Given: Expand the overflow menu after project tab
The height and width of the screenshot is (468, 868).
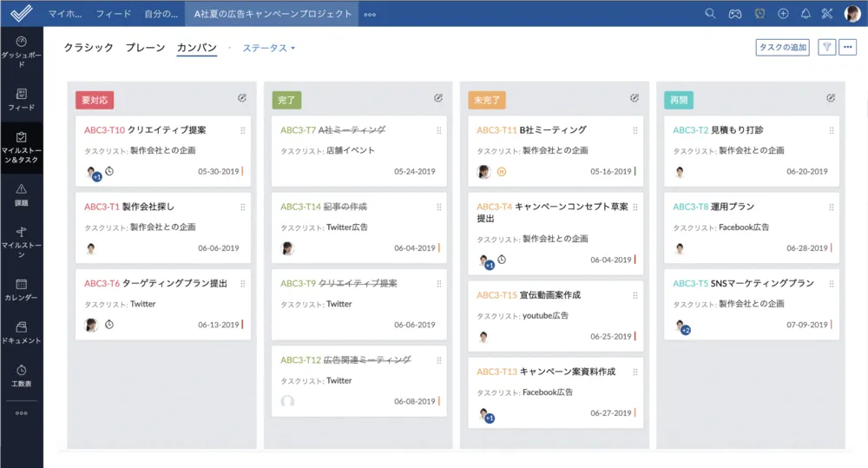Looking at the screenshot, I should coord(370,14).
